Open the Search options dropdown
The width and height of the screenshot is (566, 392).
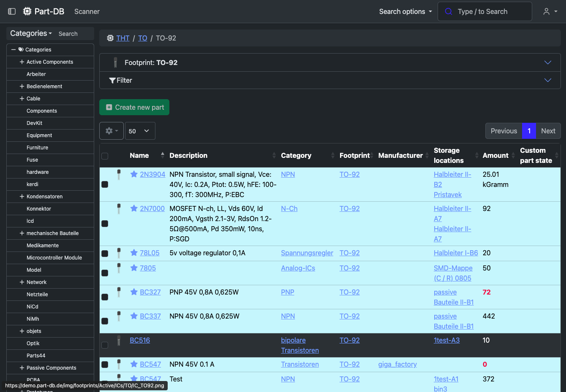tap(405, 11)
